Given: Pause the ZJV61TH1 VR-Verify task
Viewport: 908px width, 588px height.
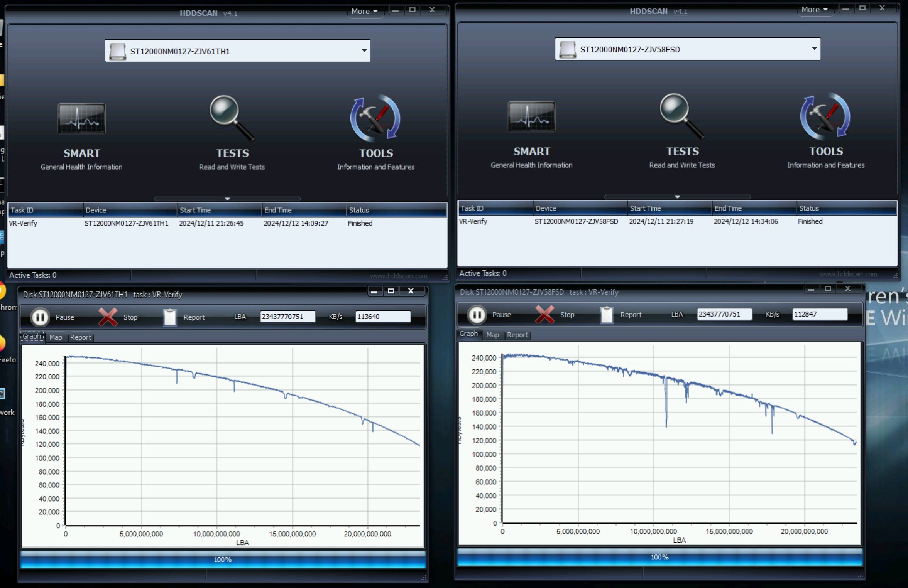Looking at the screenshot, I should (x=40, y=317).
